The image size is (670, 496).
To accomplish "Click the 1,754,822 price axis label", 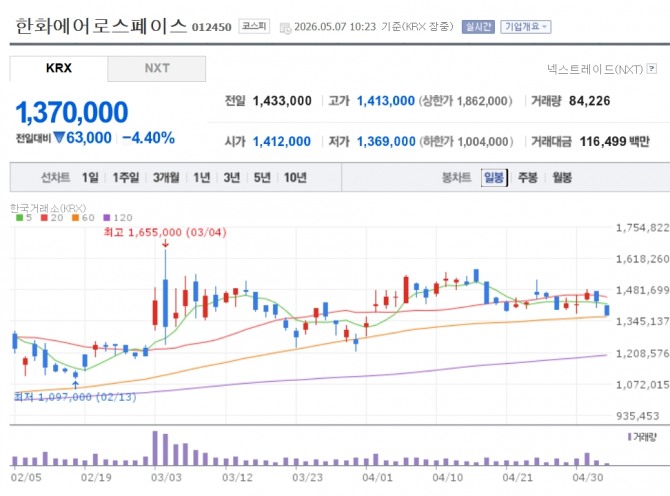I will 642,228.
